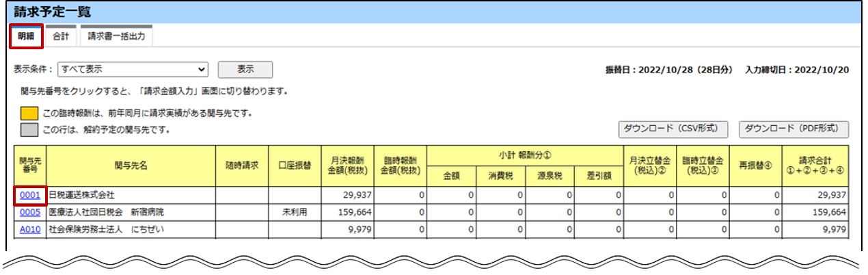Screen dimensions: 868x275
Task: Click ダウンロード（PDF形式） button
Action: 794,129
